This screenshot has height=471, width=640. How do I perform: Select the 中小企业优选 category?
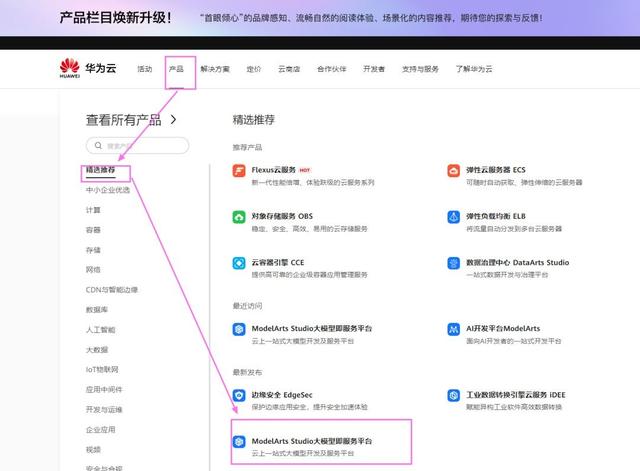pos(108,190)
